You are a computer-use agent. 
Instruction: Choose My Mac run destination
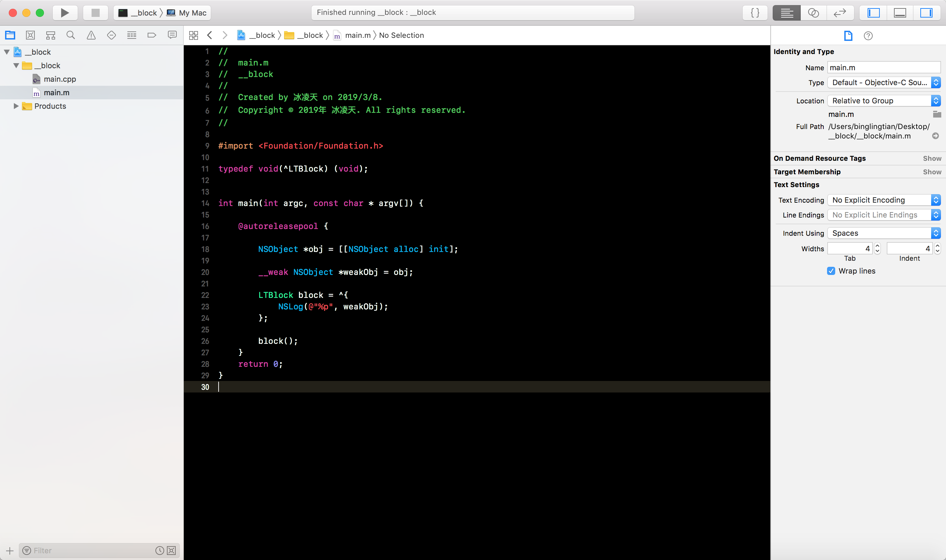(187, 13)
